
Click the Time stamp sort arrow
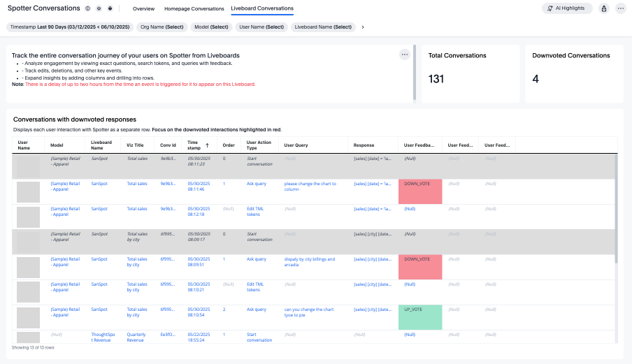pyautogui.click(x=206, y=145)
